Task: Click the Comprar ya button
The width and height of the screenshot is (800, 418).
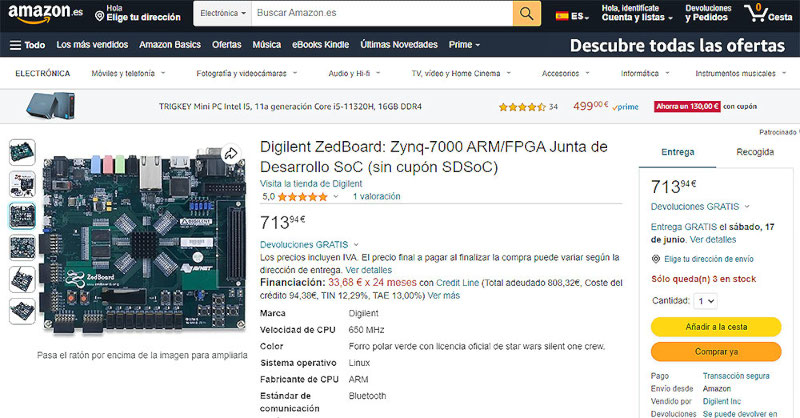Action: click(715, 352)
